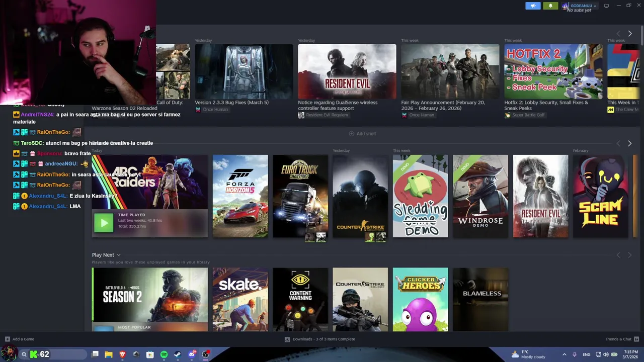Open ARC Raiders game cover
644x362 pixels.
point(149,182)
